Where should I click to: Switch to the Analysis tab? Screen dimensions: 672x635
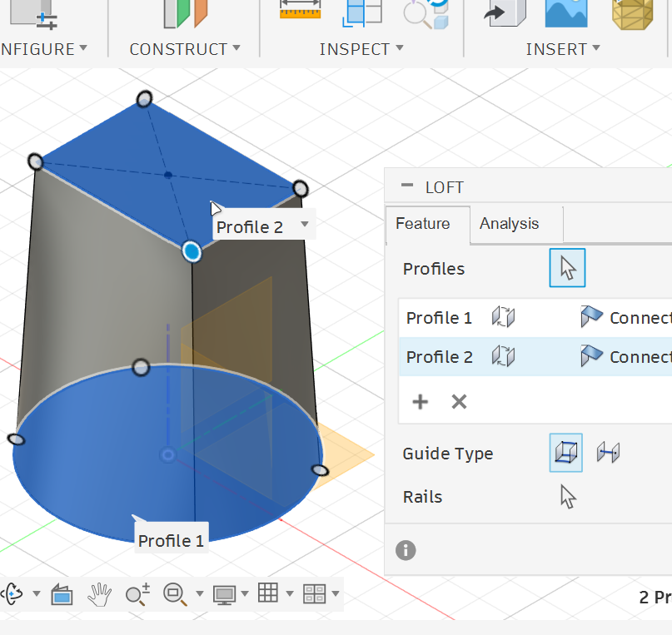(509, 224)
